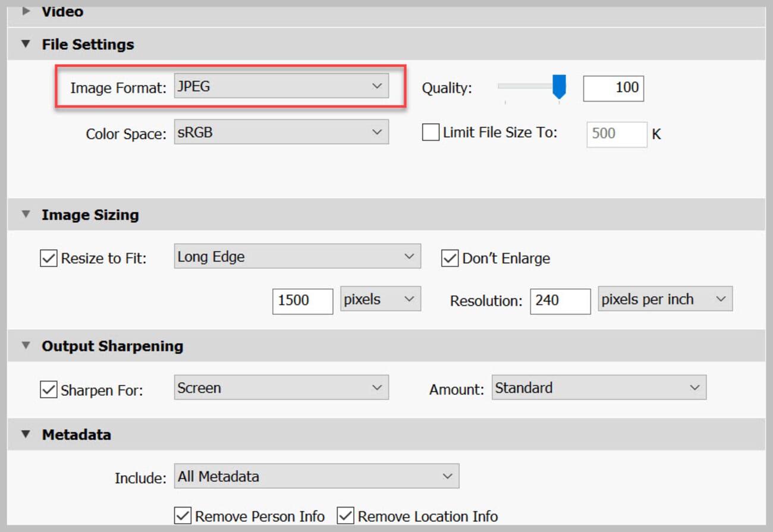Enable Limit File Size To checkbox

tap(431, 133)
